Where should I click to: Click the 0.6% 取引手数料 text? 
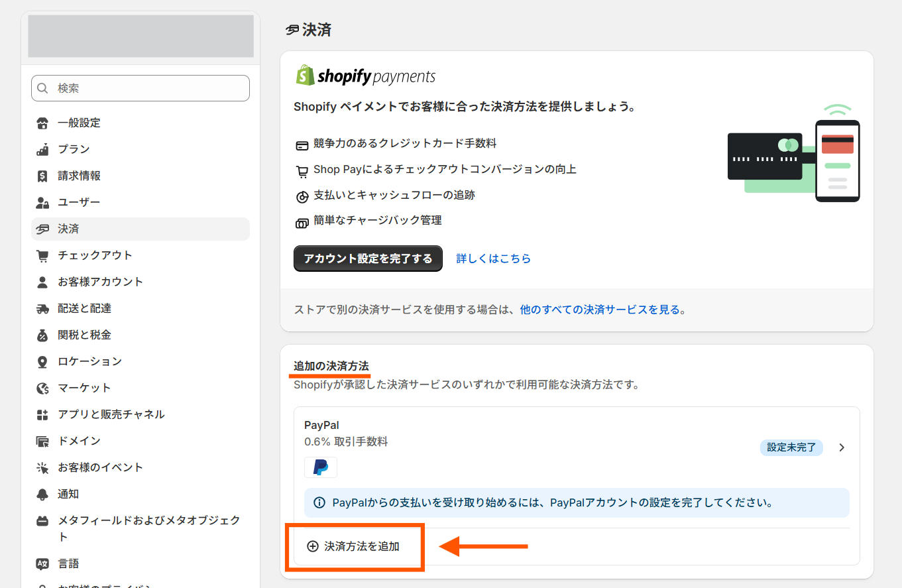[346, 441]
